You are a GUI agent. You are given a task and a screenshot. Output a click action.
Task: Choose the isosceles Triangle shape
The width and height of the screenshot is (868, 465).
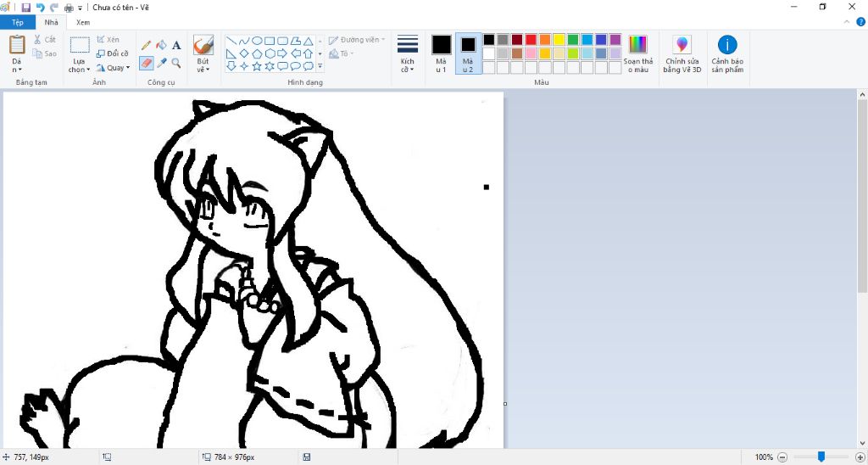click(x=309, y=41)
